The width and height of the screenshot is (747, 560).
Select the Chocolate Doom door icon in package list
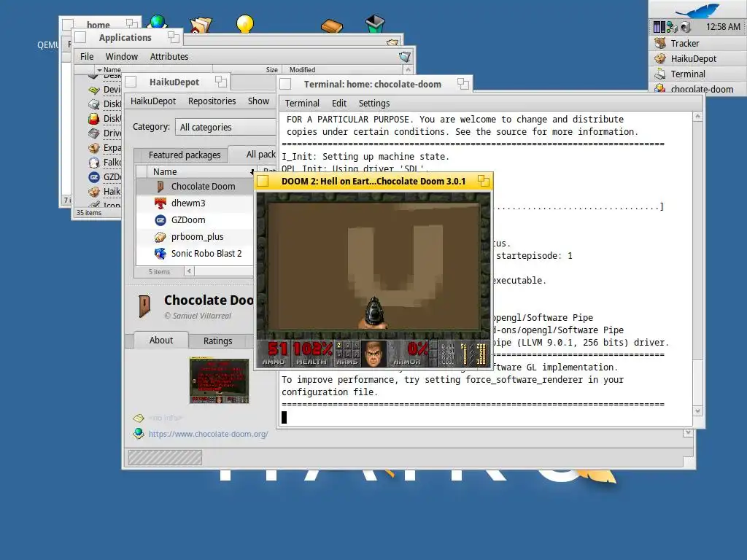pyautogui.click(x=160, y=186)
